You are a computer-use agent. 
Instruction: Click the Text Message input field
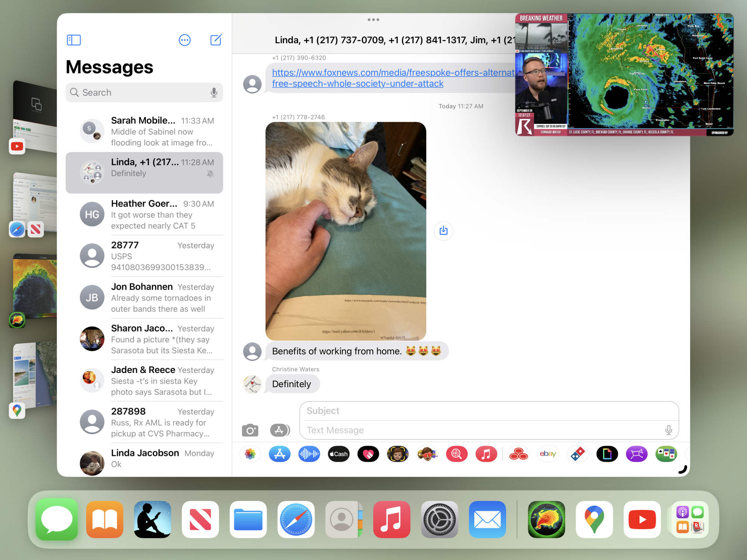[482, 430]
